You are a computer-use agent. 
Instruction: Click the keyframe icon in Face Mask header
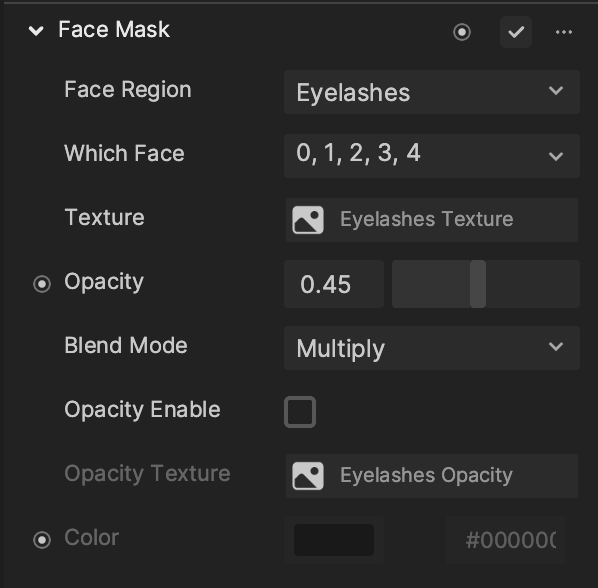(461, 32)
